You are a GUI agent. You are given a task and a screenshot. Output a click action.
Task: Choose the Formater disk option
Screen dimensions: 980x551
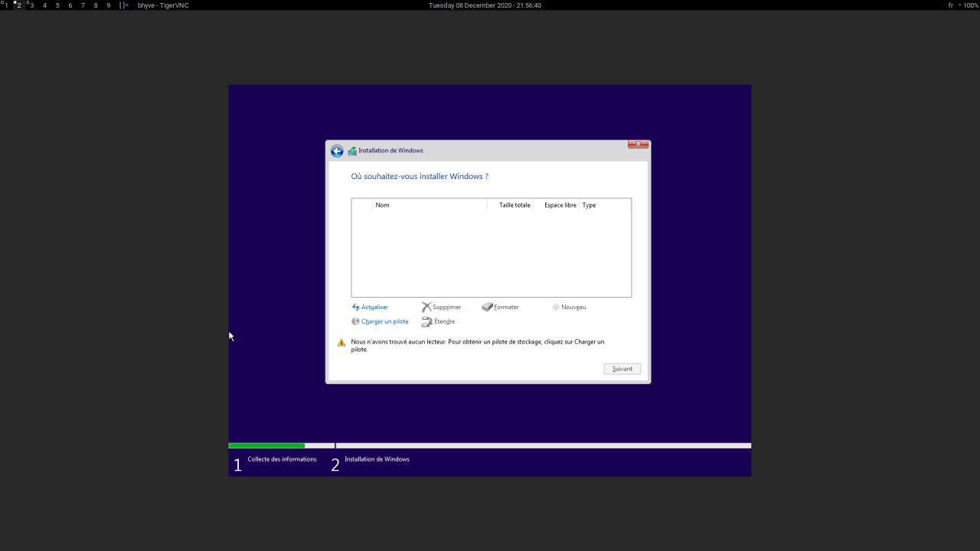click(500, 307)
